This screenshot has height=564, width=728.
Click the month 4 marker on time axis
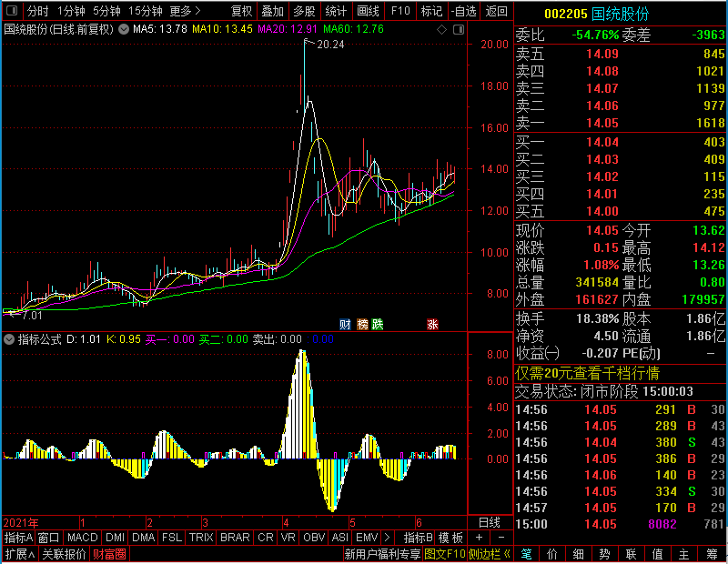pyautogui.click(x=286, y=523)
